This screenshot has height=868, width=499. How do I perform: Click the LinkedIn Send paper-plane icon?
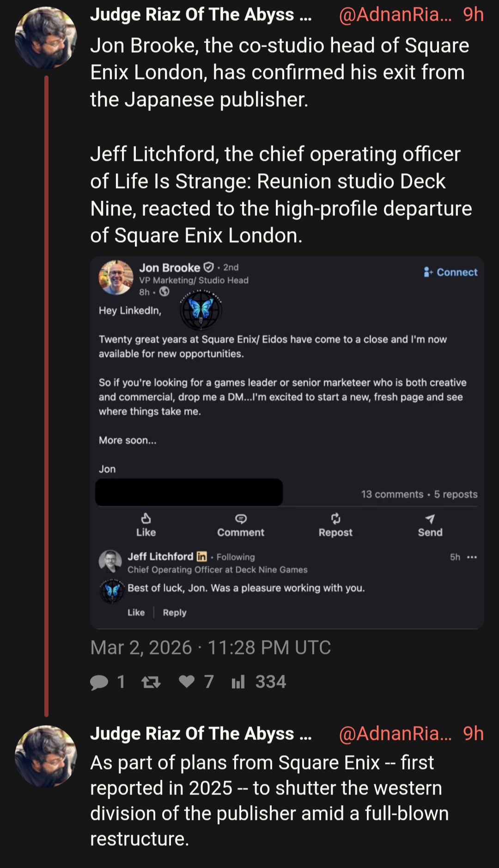(430, 519)
